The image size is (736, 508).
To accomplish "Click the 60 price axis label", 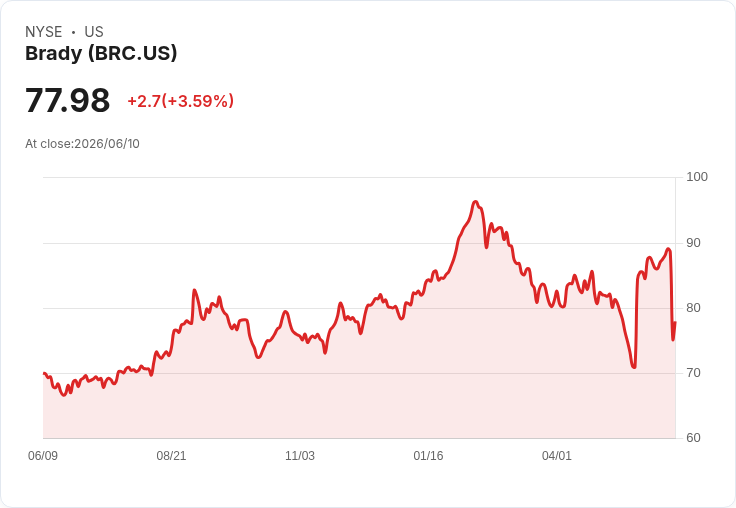I will coord(693,438).
